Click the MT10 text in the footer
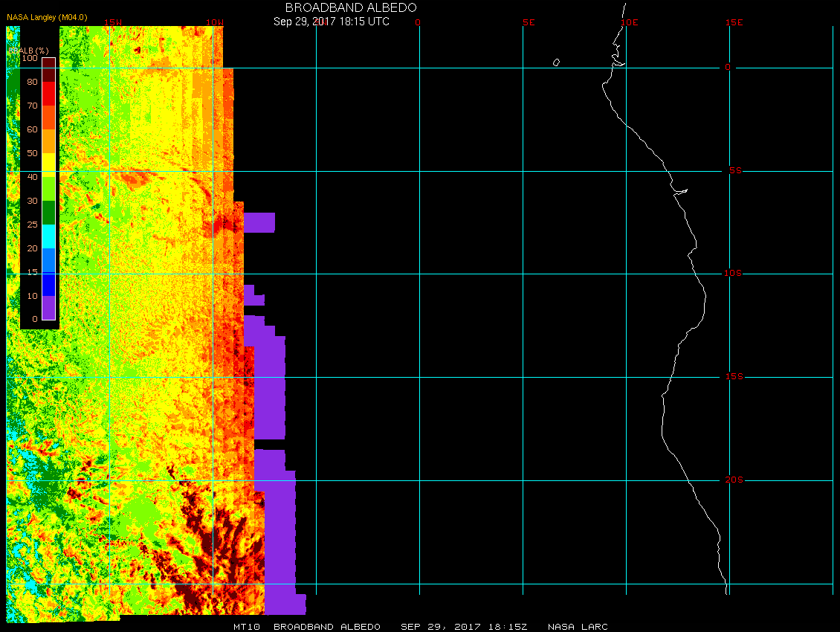 click(x=245, y=627)
